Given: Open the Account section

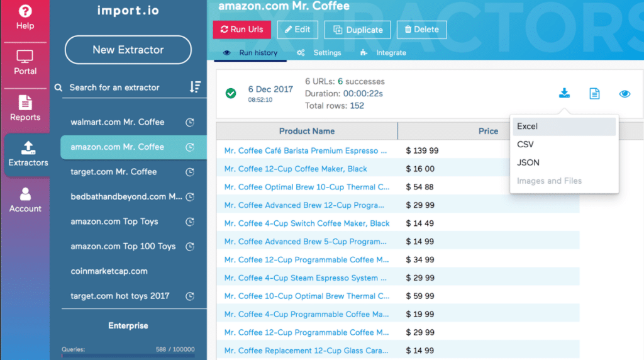Looking at the screenshot, I should tap(25, 201).
